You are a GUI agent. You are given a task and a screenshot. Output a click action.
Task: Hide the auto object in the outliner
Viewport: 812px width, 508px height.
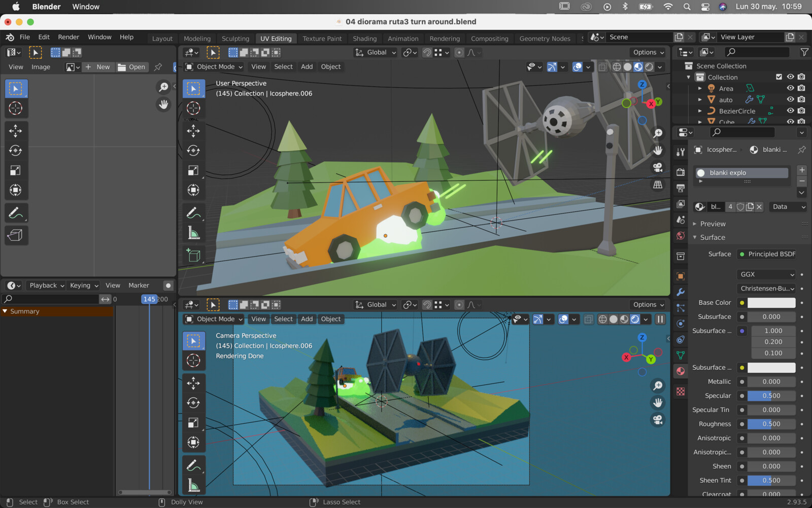[790, 99]
